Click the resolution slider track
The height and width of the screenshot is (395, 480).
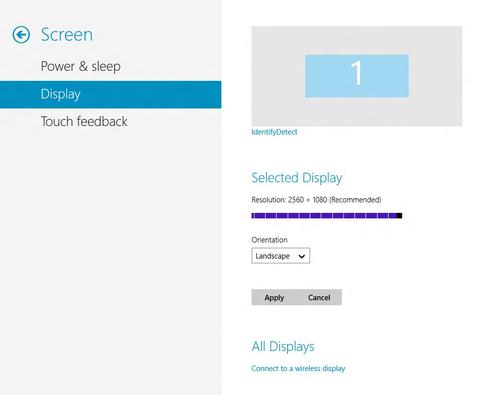point(326,216)
